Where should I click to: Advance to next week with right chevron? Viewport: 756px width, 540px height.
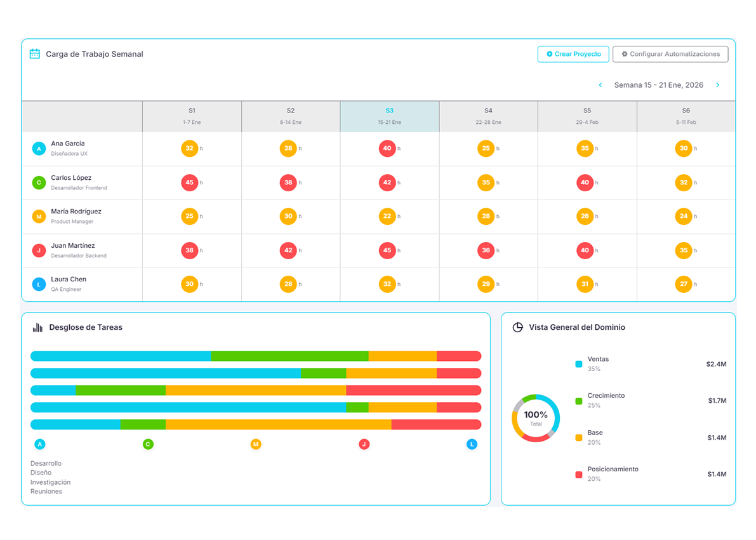[718, 85]
